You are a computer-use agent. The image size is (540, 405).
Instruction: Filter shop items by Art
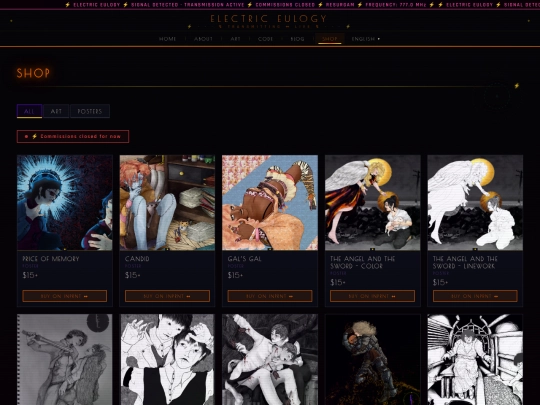tap(56, 111)
